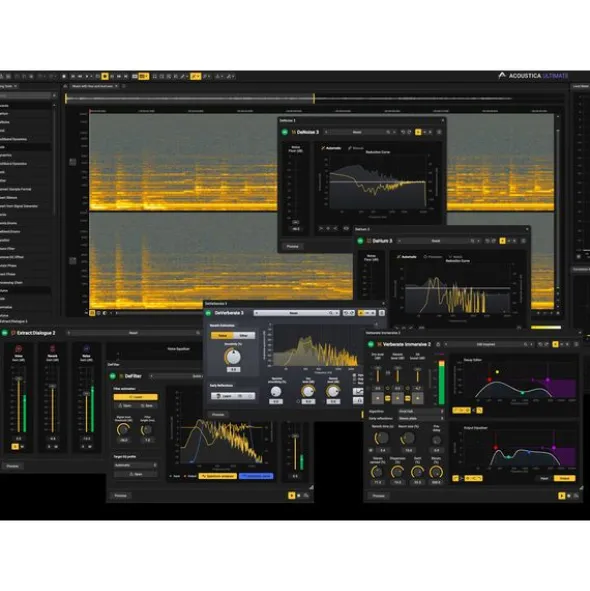The width and height of the screenshot is (590, 591).
Task: Click the Play button in the main toolbar
Action: click(86, 77)
